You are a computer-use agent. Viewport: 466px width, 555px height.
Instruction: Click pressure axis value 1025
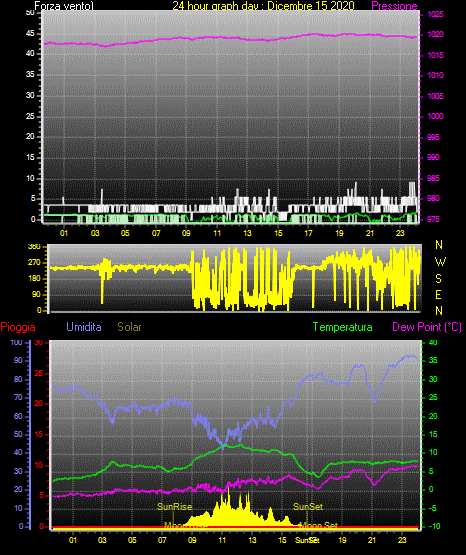(x=435, y=14)
